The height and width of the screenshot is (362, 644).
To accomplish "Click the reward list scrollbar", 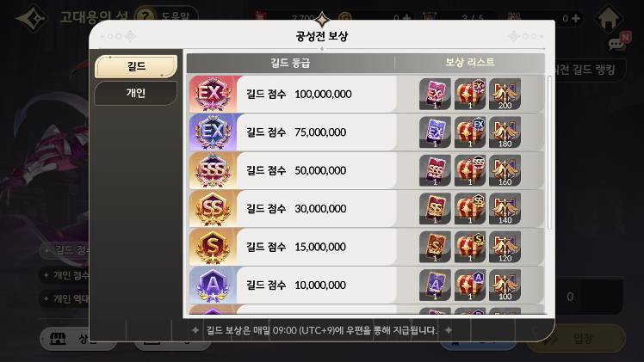I will 548,151.
